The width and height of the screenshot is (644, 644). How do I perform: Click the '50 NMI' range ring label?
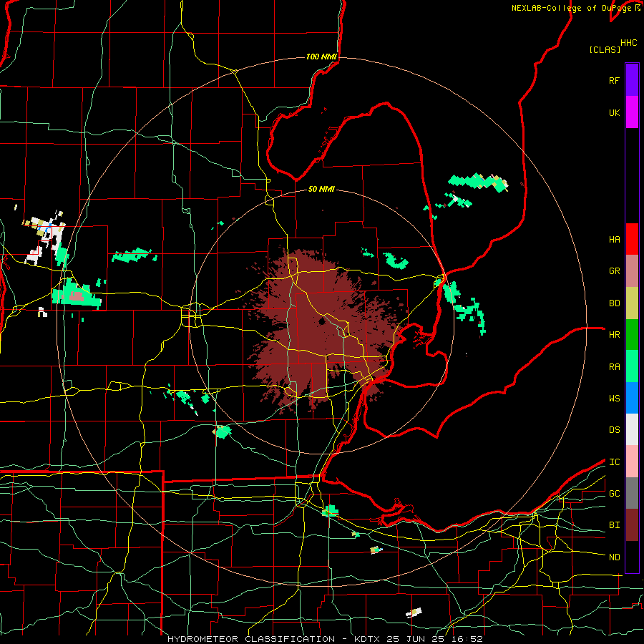[x=321, y=189]
